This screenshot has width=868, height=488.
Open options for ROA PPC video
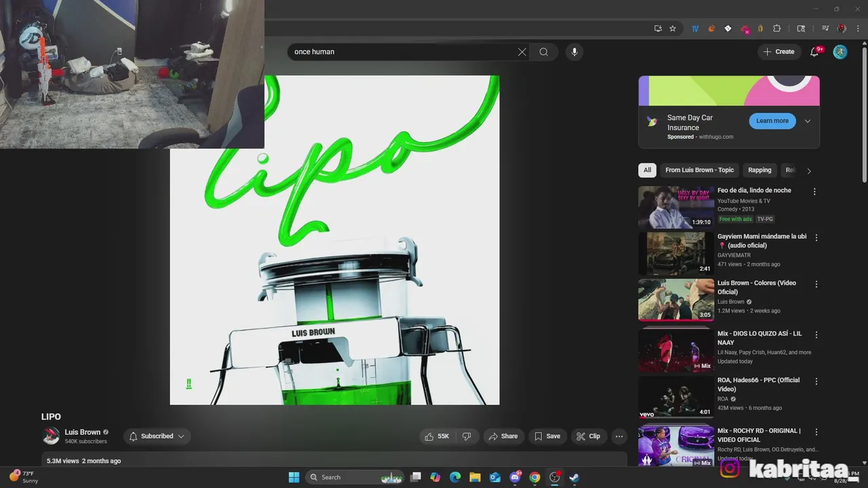[816, 381]
